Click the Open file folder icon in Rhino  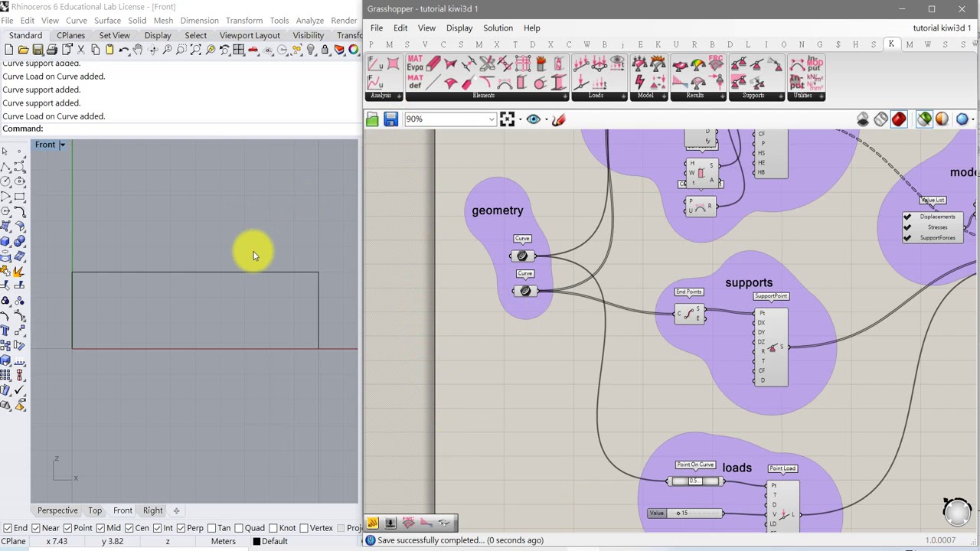23,50
